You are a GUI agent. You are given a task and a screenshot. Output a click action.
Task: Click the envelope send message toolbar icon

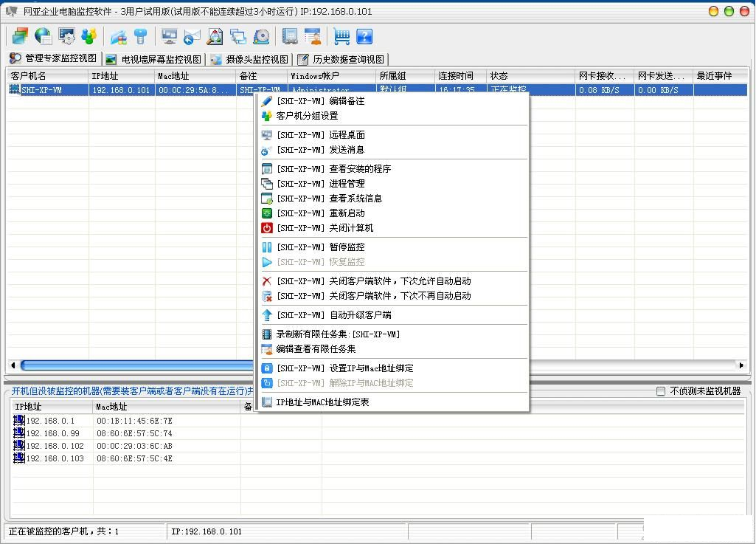point(192,36)
